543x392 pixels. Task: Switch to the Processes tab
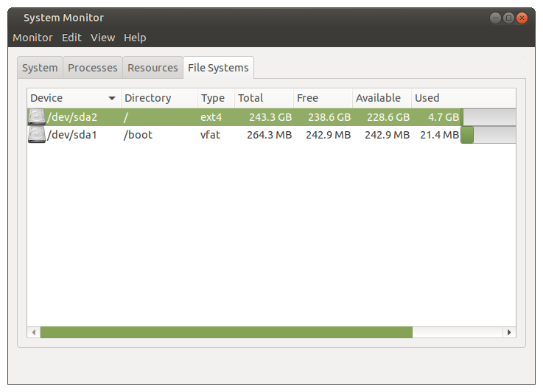pyautogui.click(x=92, y=68)
